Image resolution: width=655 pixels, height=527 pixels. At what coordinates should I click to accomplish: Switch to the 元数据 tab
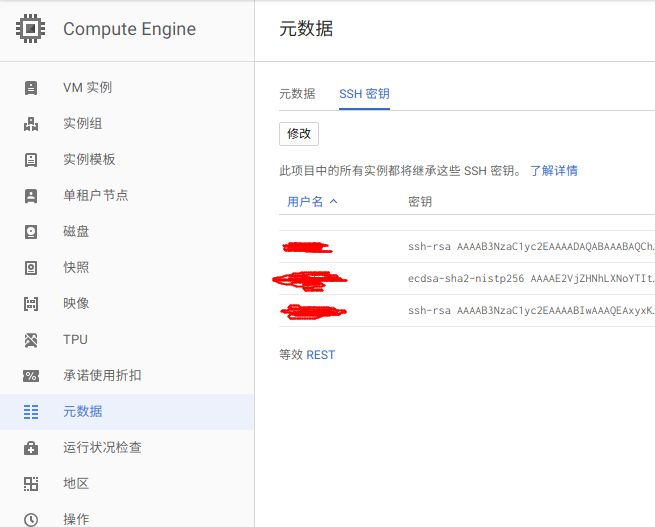pyautogui.click(x=297, y=94)
